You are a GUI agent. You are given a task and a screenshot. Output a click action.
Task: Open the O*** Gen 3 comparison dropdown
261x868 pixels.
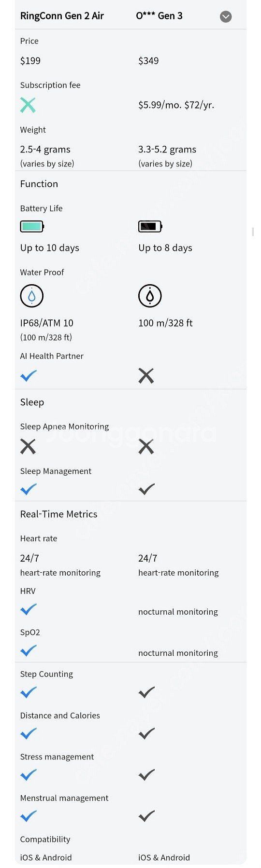click(x=226, y=17)
